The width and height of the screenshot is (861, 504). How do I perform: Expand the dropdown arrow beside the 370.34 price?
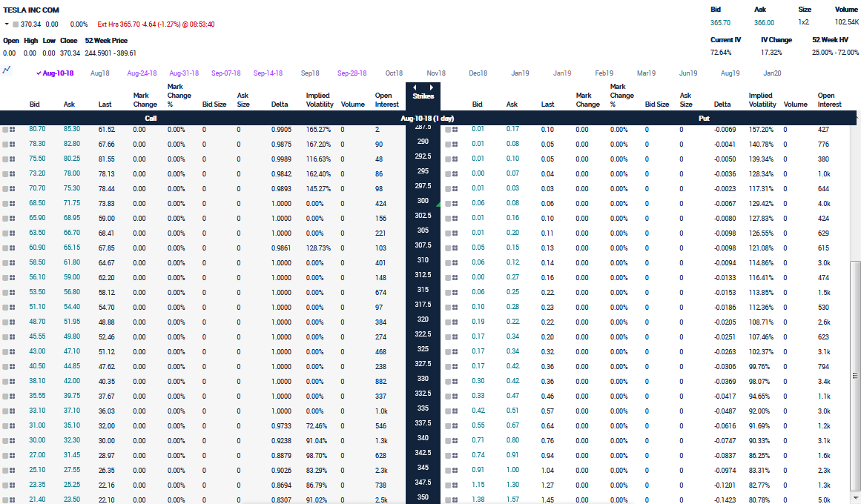[x=7, y=24]
